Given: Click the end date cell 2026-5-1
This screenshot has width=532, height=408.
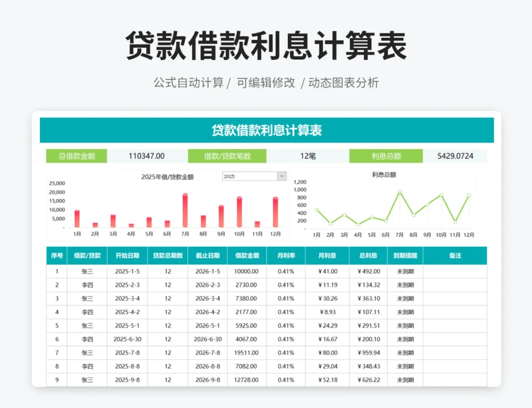Looking at the screenshot, I should pyautogui.click(x=207, y=325).
